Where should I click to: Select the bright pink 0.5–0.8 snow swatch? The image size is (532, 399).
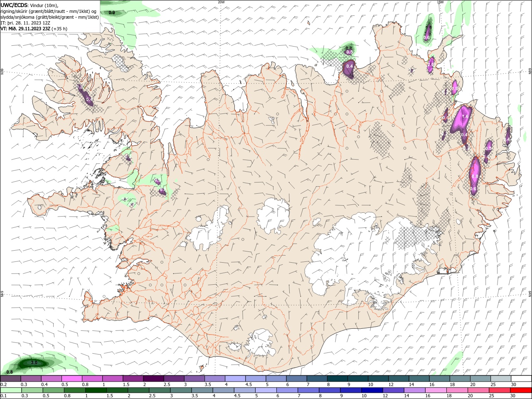(x=71, y=379)
